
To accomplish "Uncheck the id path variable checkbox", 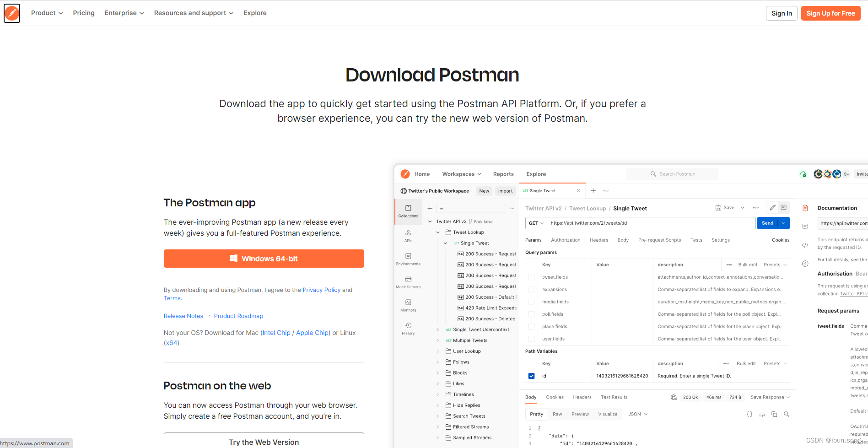I will pyautogui.click(x=531, y=376).
